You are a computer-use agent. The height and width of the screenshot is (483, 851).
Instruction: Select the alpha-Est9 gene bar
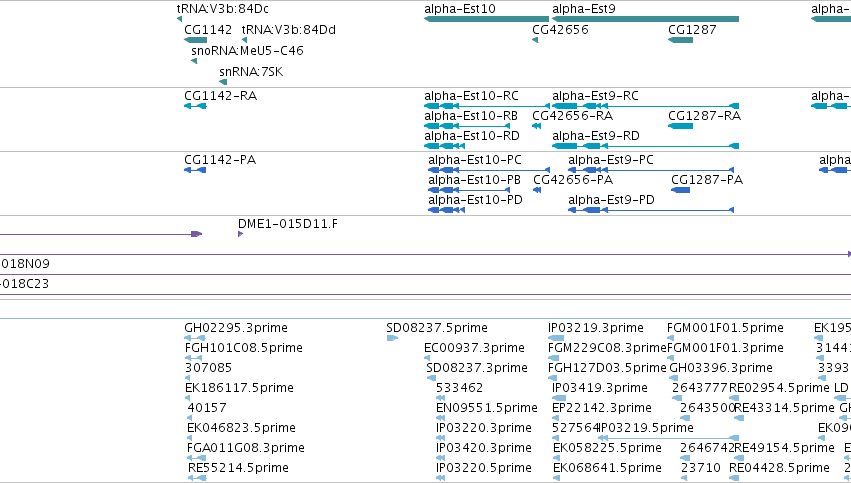point(645,20)
